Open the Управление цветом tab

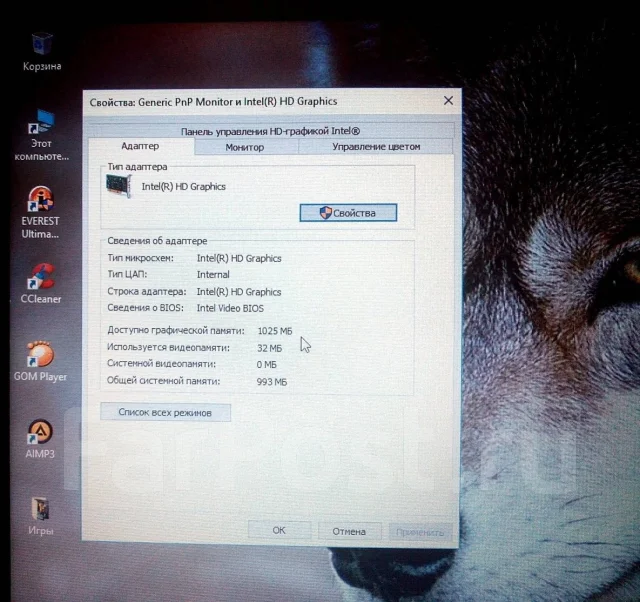tap(376, 147)
